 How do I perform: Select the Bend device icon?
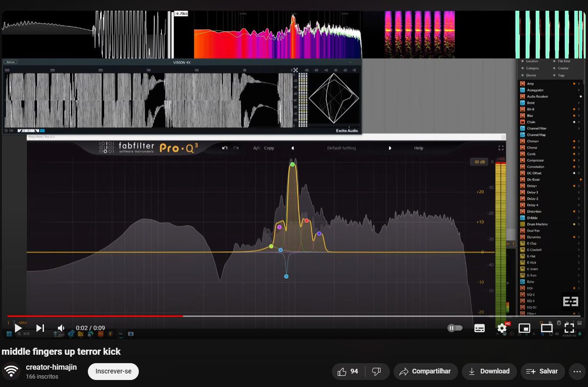point(522,103)
